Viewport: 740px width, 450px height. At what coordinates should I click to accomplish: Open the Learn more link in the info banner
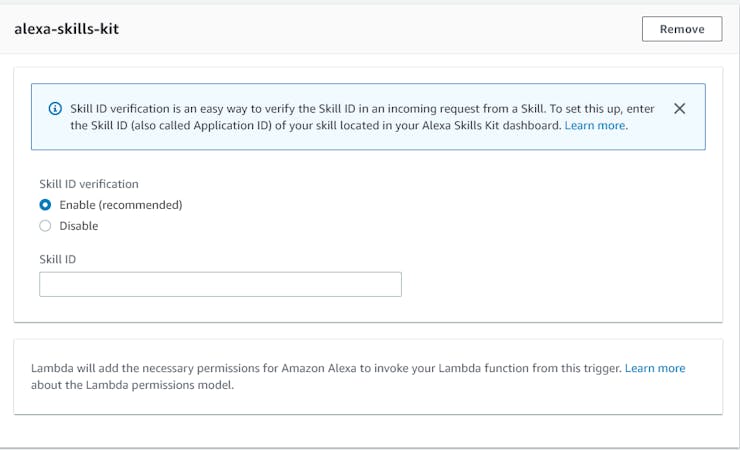[x=595, y=125]
